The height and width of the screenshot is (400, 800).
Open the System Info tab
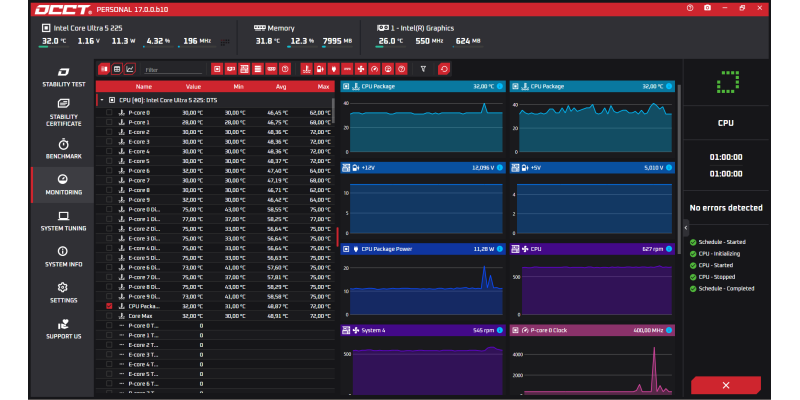[64, 257]
